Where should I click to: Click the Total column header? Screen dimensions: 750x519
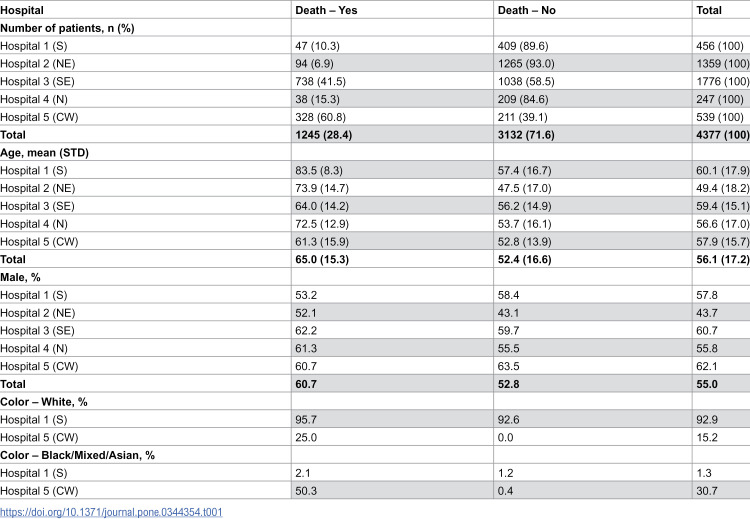point(709,10)
